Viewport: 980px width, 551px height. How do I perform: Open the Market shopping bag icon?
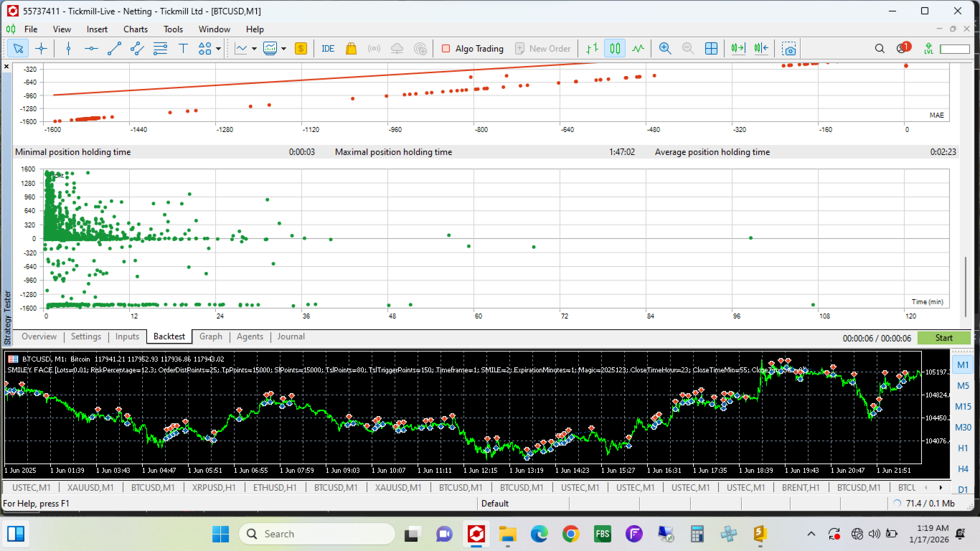point(351,49)
